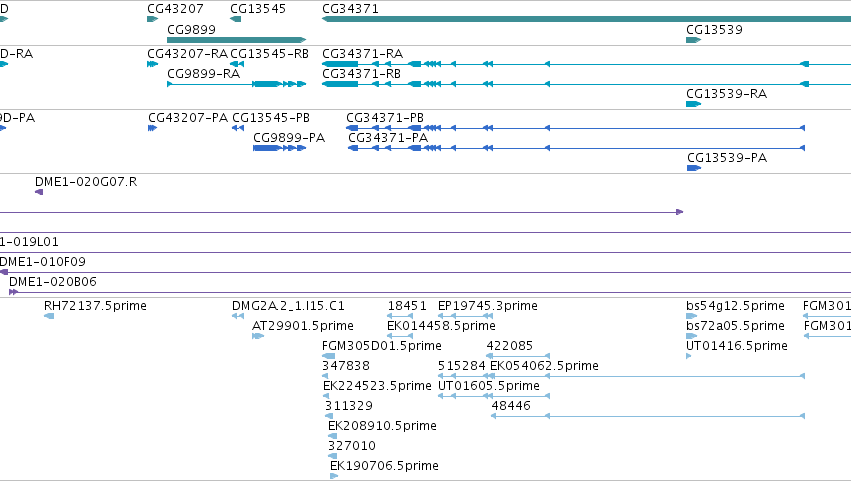Select the DME1-010F09 clone label
The height and width of the screenshot is (481, 851).
point(43,262)
